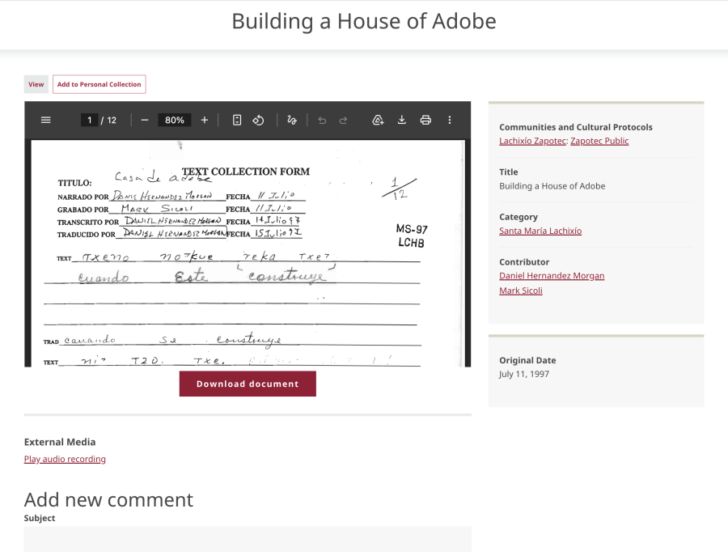
Task: Open more actions in PDF toolbar
Action: point(450,121)
